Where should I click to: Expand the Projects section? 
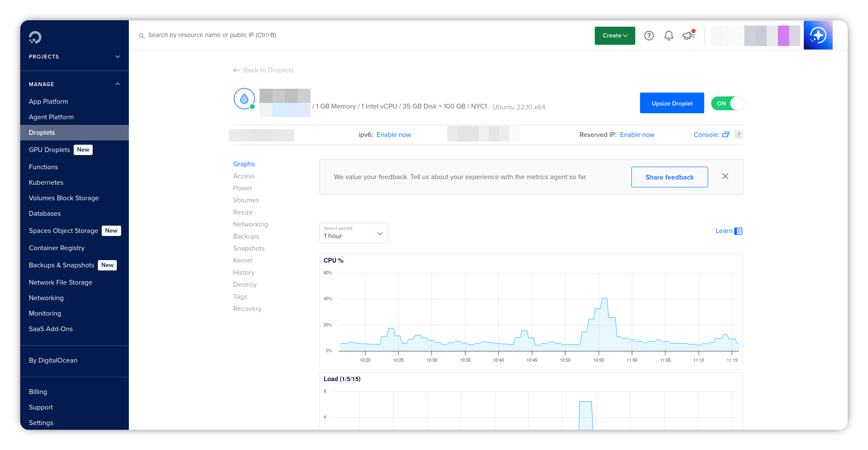117,57
